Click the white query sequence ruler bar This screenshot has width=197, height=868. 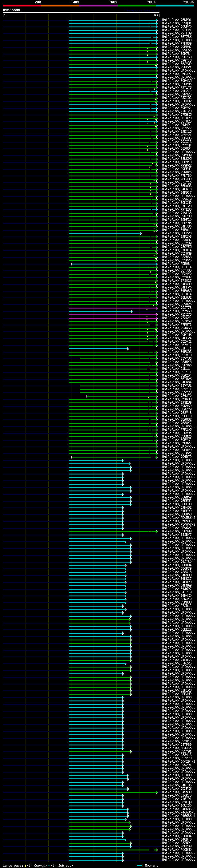[x=81, y=13]
